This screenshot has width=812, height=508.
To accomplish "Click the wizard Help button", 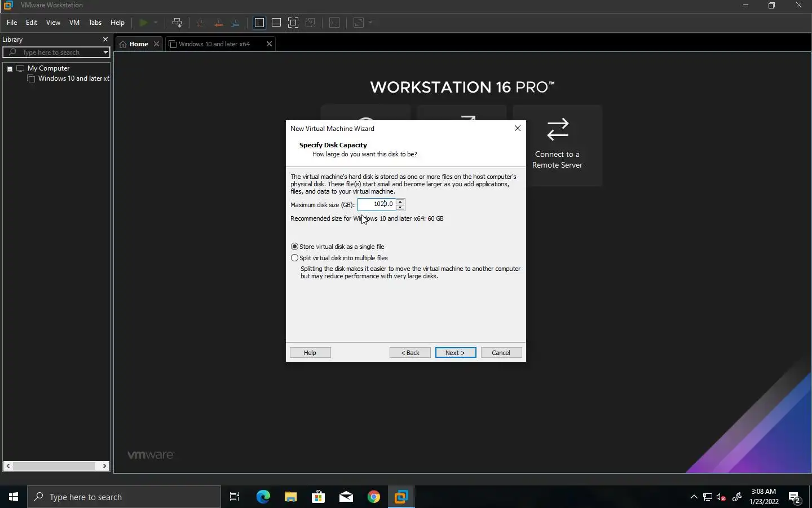I will point(310,353).
